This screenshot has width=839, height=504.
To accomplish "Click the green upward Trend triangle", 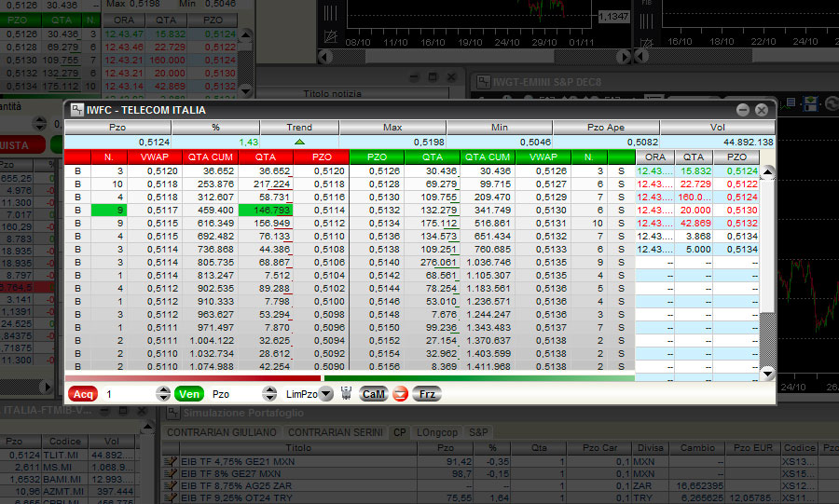I will point(299,142).
